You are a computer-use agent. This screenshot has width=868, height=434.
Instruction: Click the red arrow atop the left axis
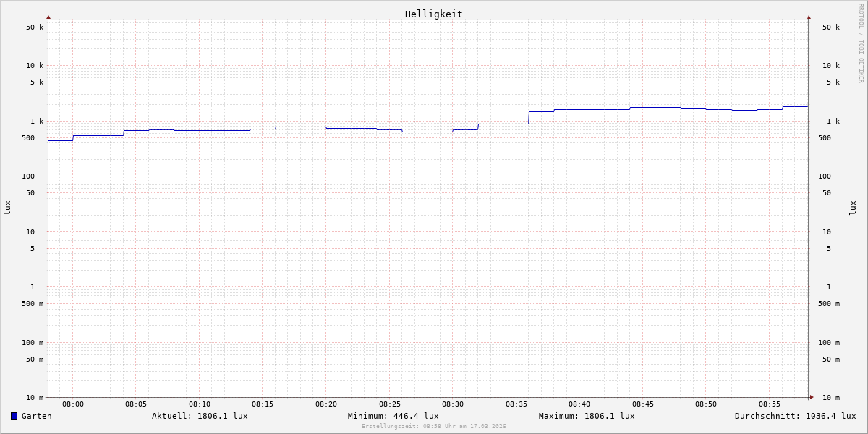[x=48, y=17]
